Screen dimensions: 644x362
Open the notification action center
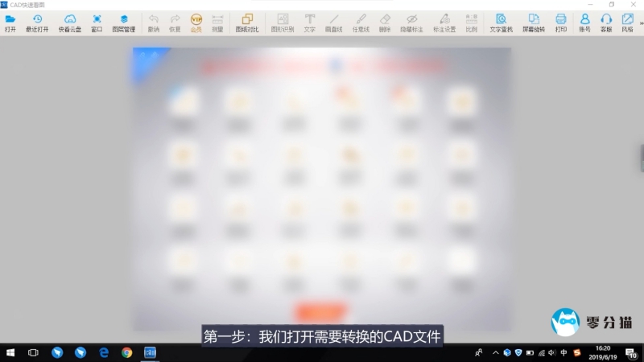tap(631, 353)
